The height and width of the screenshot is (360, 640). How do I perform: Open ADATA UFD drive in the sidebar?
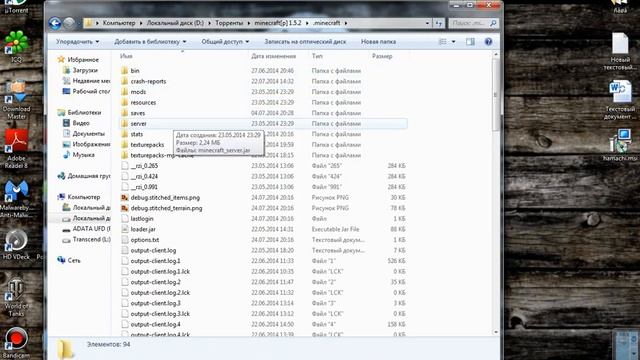[x=91, y=229]
